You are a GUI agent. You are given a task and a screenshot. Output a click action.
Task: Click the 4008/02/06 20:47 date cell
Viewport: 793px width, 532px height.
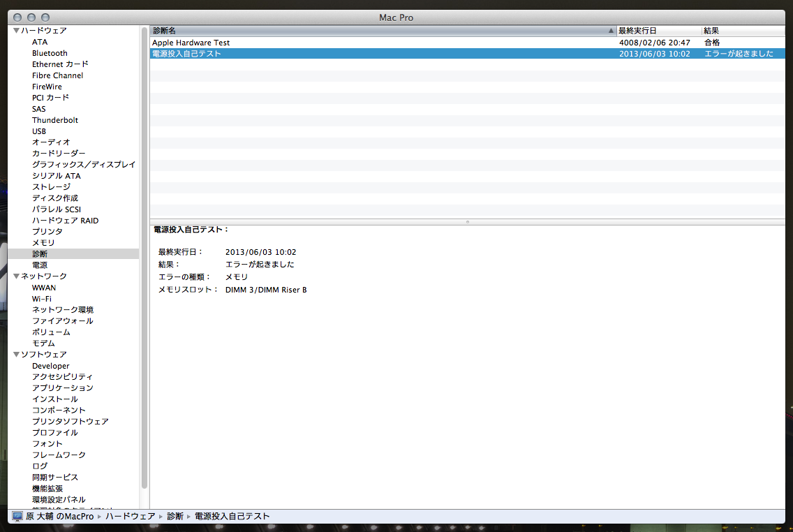654,43
